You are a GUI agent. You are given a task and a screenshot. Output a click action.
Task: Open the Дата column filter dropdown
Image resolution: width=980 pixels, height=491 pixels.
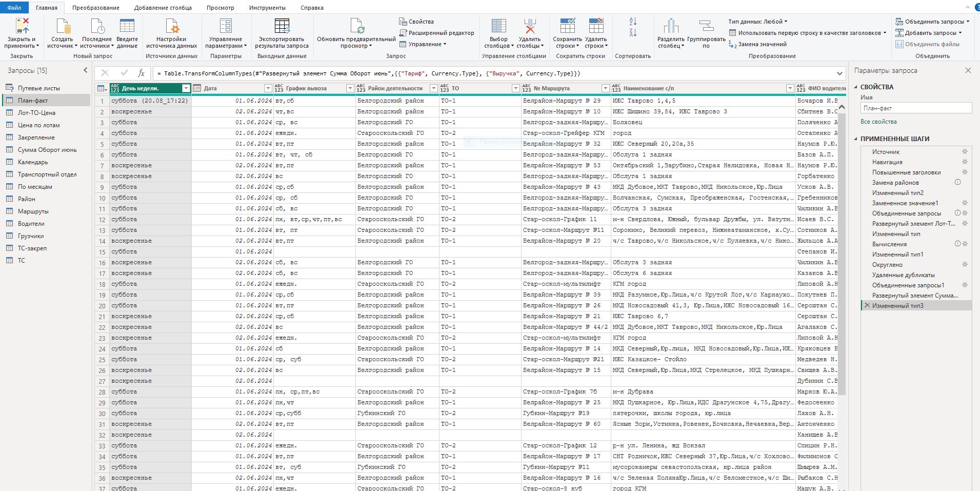268,88
